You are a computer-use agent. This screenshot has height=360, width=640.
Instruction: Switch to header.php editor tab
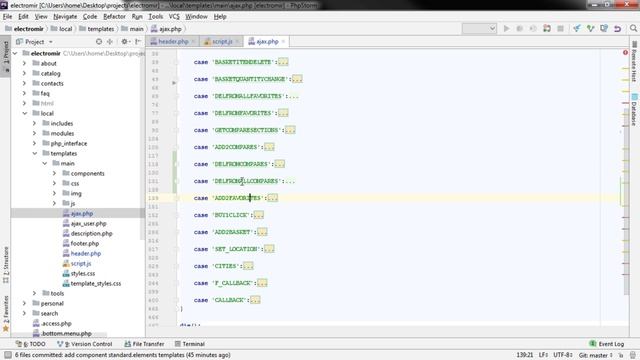pyautogui.click(x=173, y=42)
